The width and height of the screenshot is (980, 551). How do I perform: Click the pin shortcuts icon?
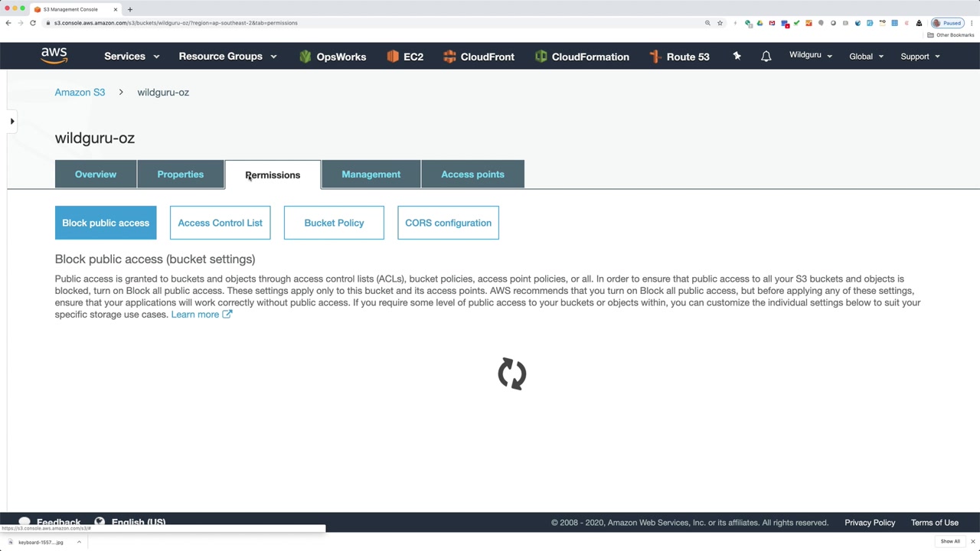point(737,56)
